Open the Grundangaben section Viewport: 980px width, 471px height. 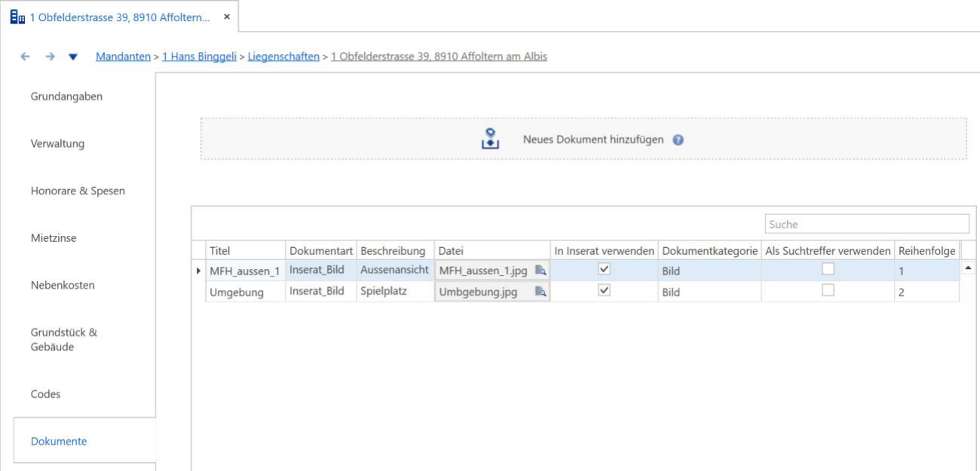coord(66,96)
